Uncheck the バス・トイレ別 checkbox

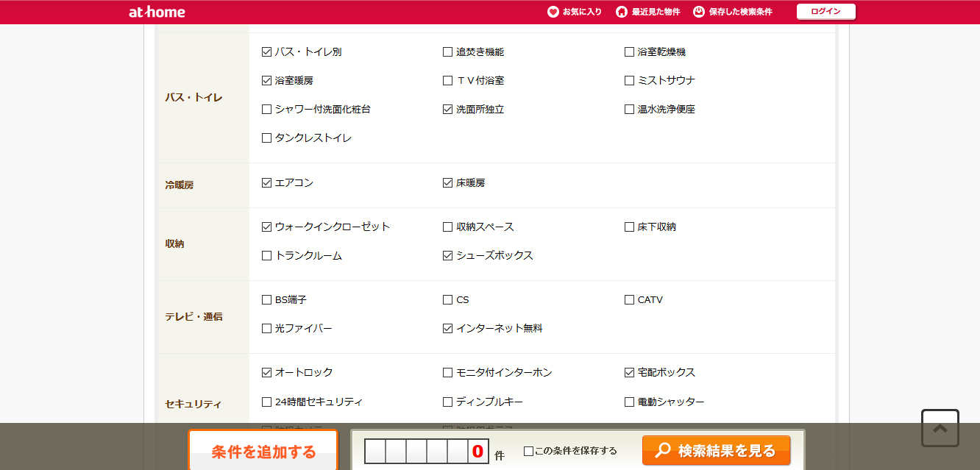tap(266, 52)
